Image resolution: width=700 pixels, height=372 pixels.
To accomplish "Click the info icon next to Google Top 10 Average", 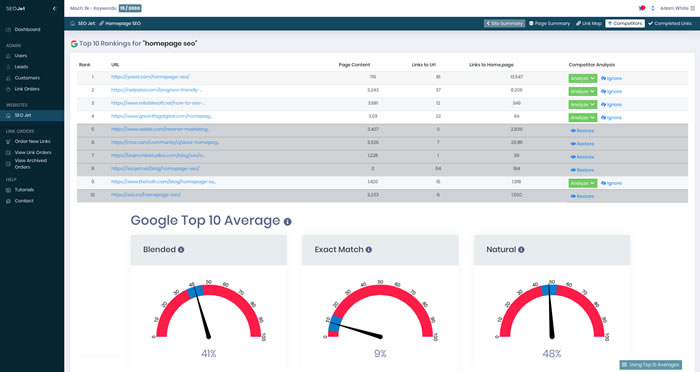I will [288, 222].
